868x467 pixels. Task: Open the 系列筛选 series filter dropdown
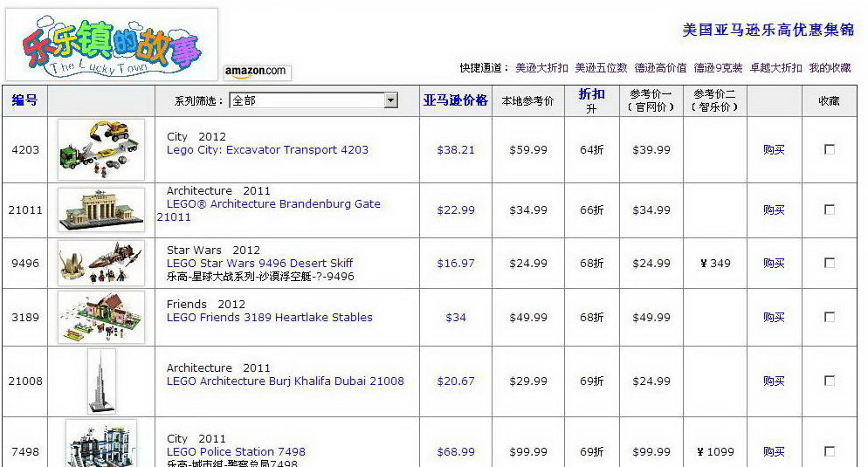click(x=313, y=100)
